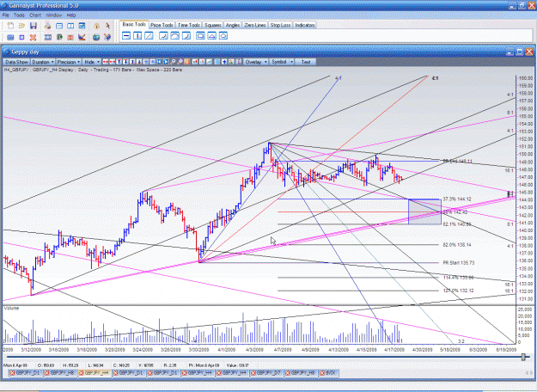The height and width of the screenshot is (392, 537).
Task: Click the '82.0% 138.14' retracement label
Action: pyautogui.click(x=457, y=245)
